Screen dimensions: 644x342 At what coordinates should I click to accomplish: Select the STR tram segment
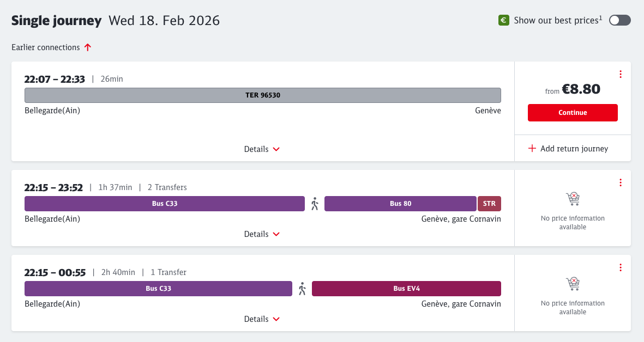[x=489, y=204]
